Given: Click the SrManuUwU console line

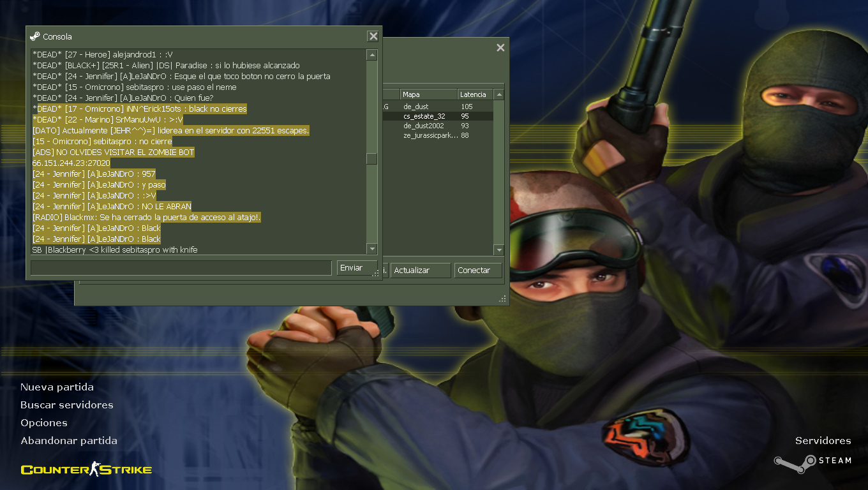Looking at the screenshot, I should point(108,120).
